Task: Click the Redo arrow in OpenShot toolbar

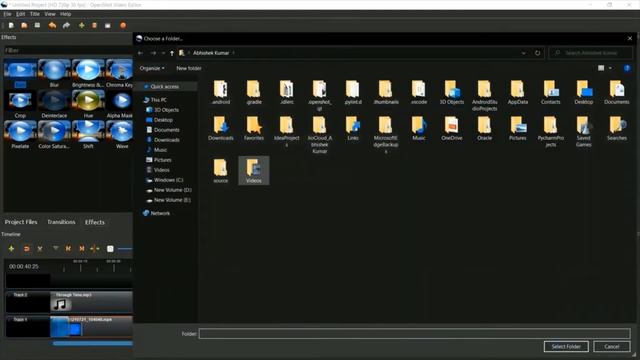Action: (x=66, y=25)
